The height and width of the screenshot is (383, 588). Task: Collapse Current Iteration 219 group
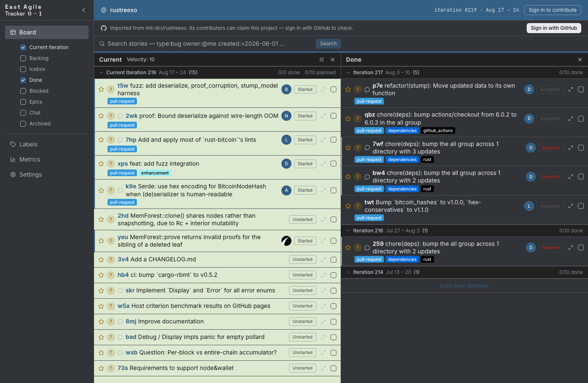click(x=101, y=73)
